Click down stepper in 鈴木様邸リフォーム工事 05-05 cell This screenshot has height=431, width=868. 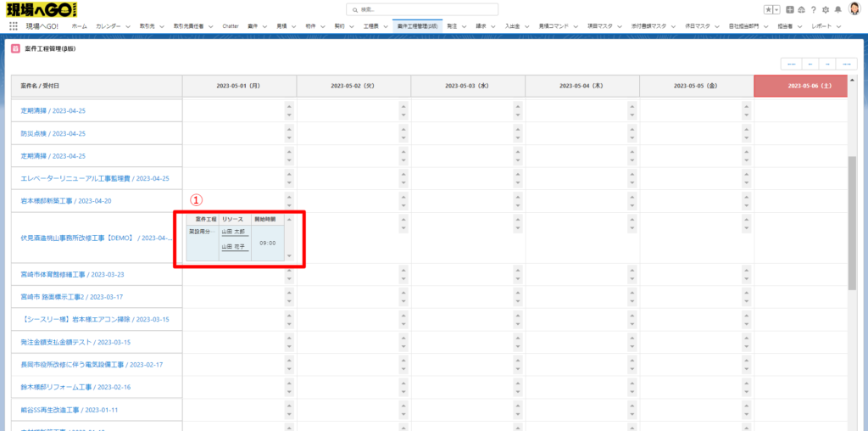[746, 392]
